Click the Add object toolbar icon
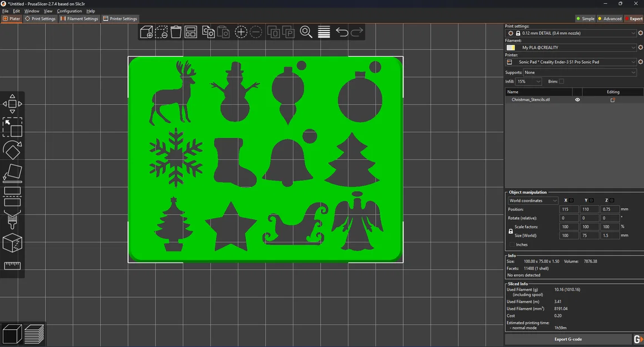The height and width of the screenshot is (347, 644). [146, 32]
